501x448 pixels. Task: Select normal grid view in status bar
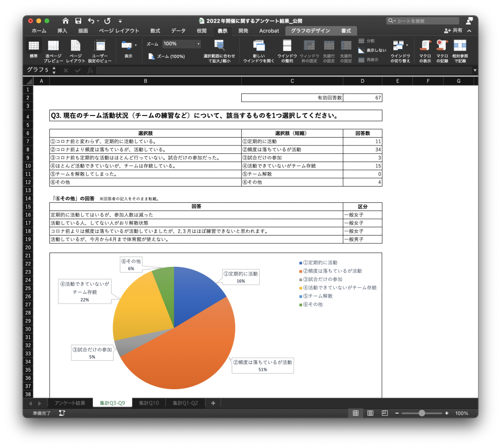[x=356, y=413]
